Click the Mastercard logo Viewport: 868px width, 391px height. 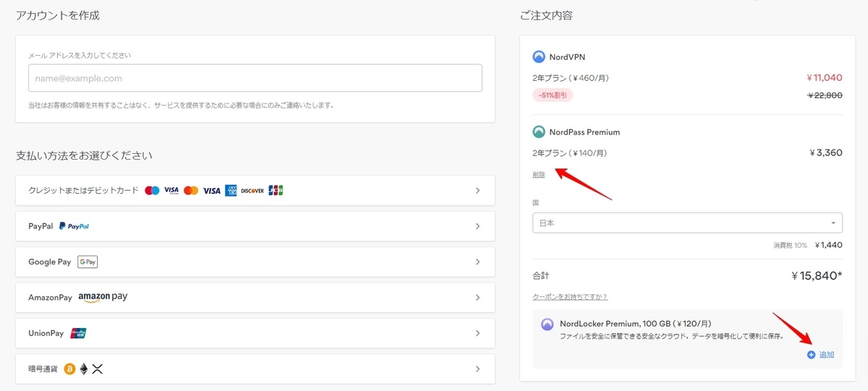(x=191, y=191)
